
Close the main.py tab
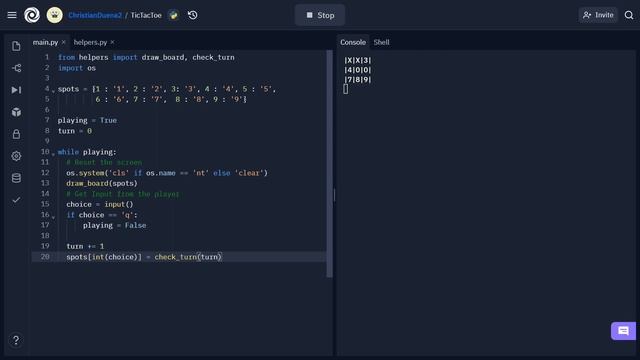(x=64, y=42)
